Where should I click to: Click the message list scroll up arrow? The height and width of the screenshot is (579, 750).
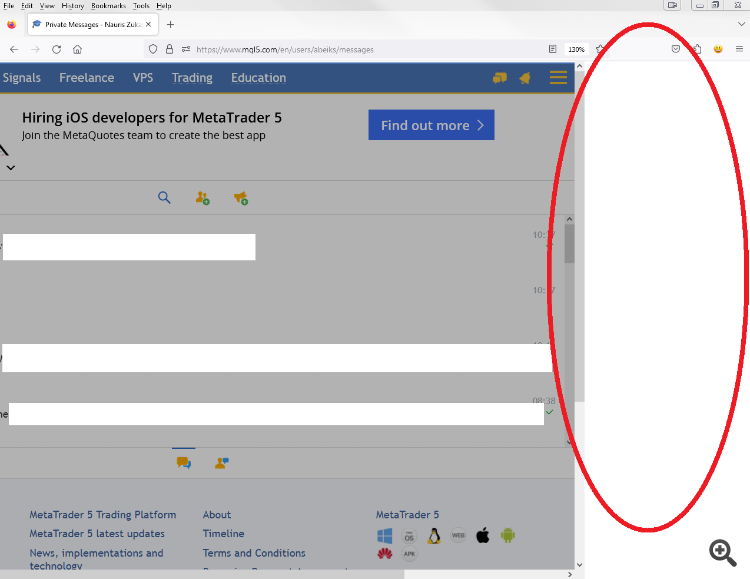pyautogui.click(x=569, y=219)
